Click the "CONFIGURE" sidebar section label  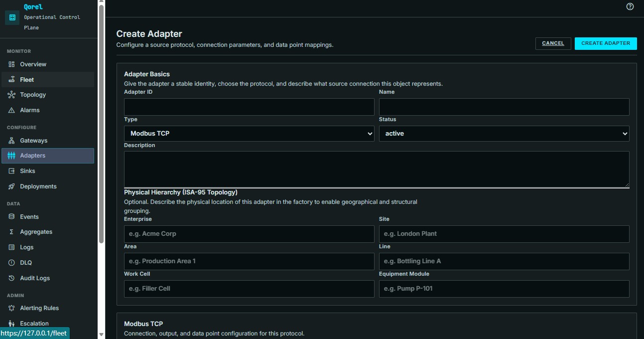pos(22,128)
